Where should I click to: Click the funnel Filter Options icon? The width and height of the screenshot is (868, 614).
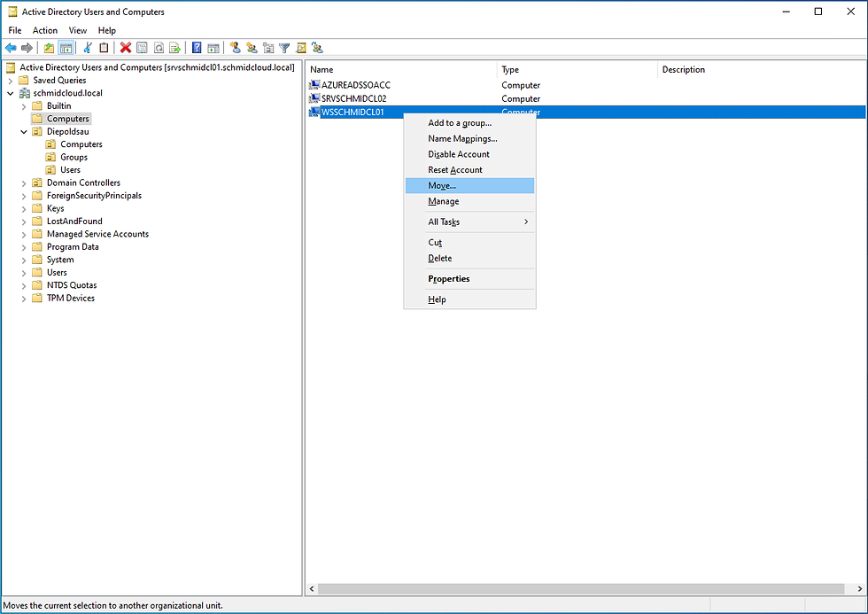point(284,48)
